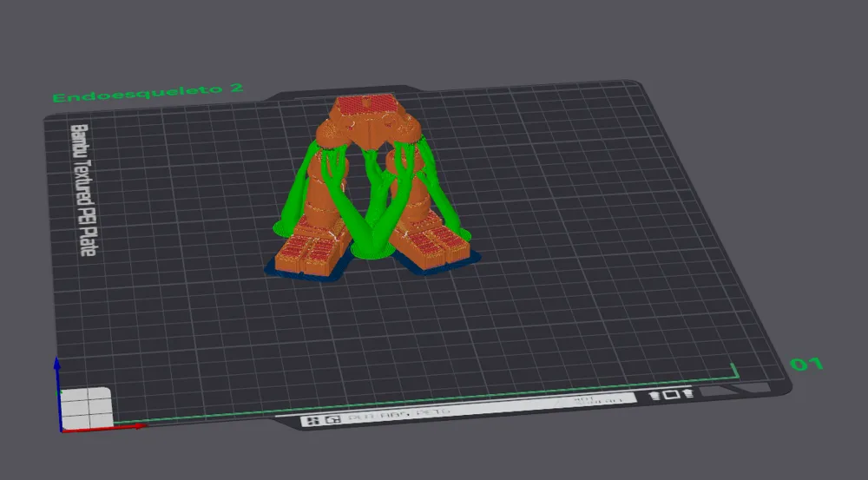Select the plate number 01 label
The height and width of the screenshot is (480, 868).
coord(806,364)
